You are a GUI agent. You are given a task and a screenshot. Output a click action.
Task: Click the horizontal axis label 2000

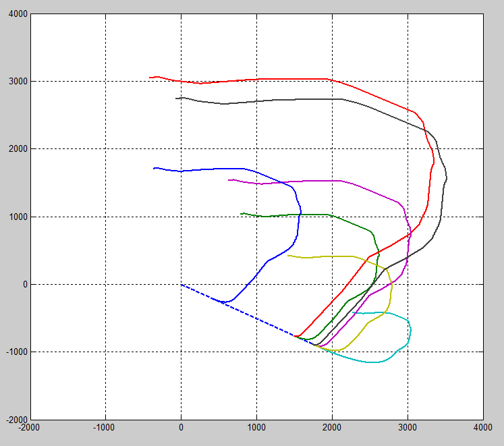point(332,427)
